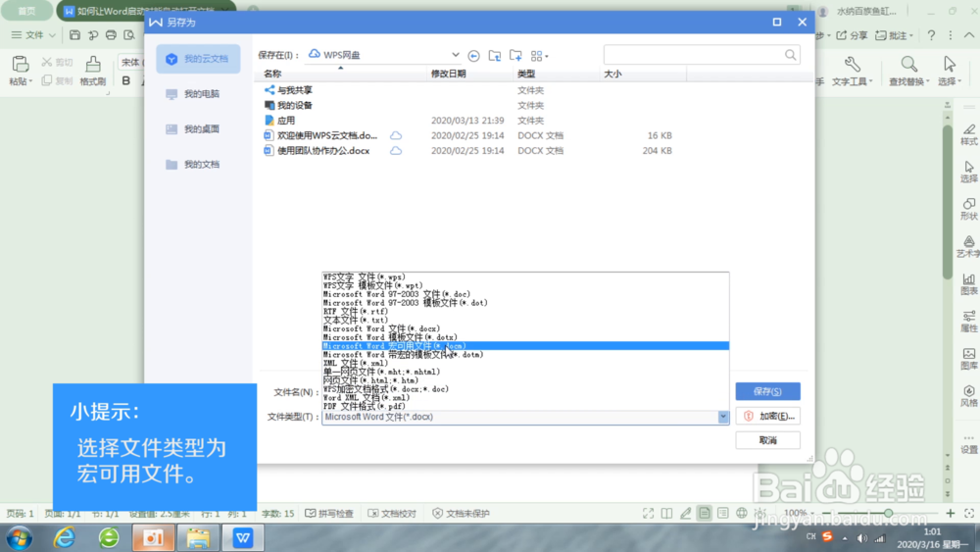Viewport: 980px width, 552px height.
Task: Click the 粘贴 paste icon in WPS
Action: point(20,64)
